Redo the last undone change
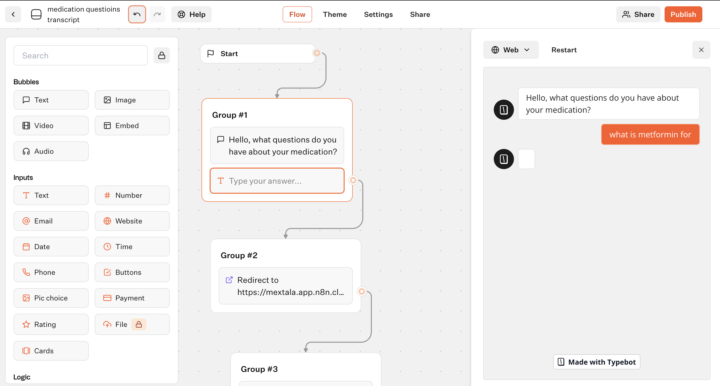The width and height of the screenshot is (720, 386). coord(157,14)
